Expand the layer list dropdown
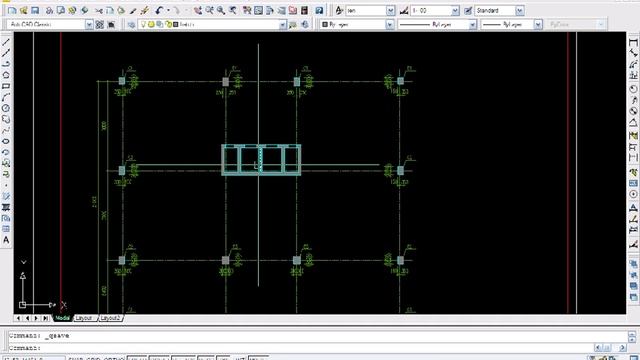This screenshot has height=360, width=640. pos(282,25)
